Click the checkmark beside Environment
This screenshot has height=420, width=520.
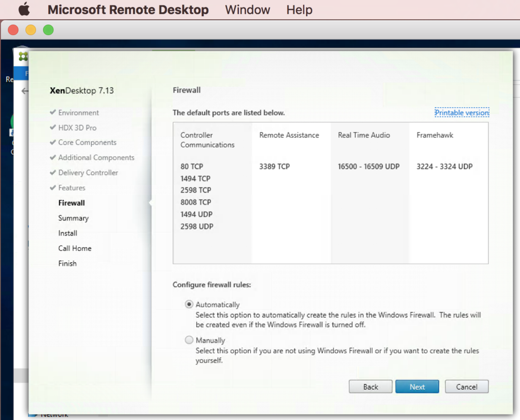pyautogui.click(x=53, y=112)
